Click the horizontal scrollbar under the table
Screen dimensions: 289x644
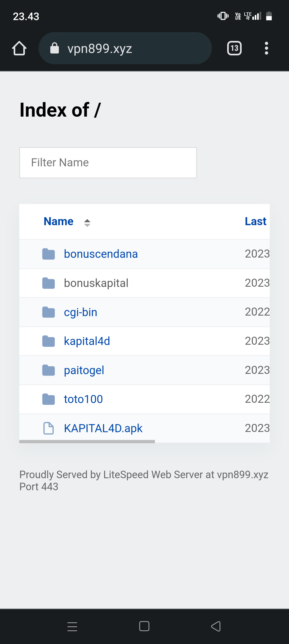[x=87, y=442]
